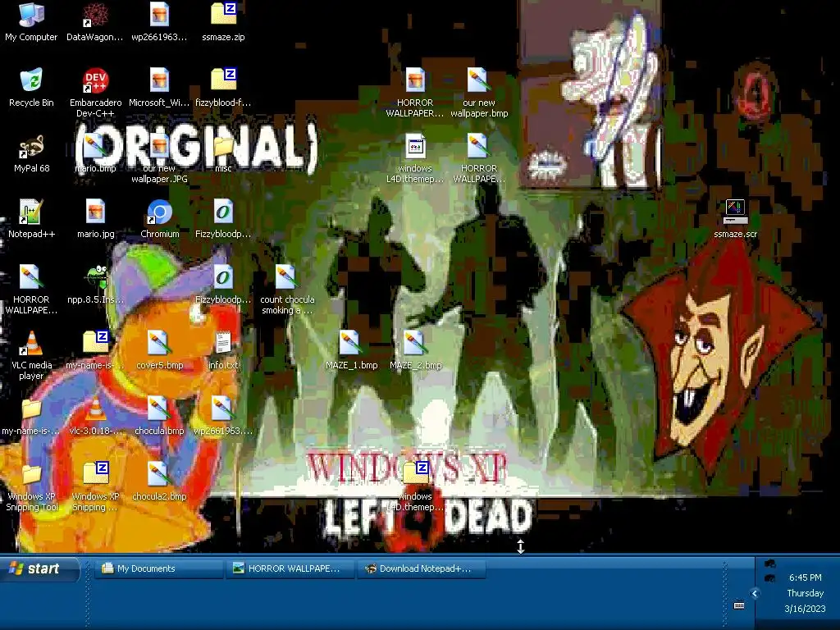
Task: Select wp2661963 bitmap icon beside chocula.bmp
Action: (223, 409)
